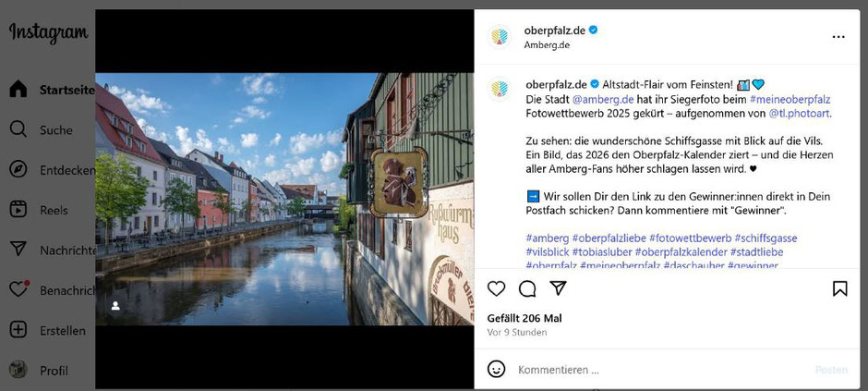The image size is (868, 391).
Task: Click the comment bubble icon
Action: [x=527, y=288]
